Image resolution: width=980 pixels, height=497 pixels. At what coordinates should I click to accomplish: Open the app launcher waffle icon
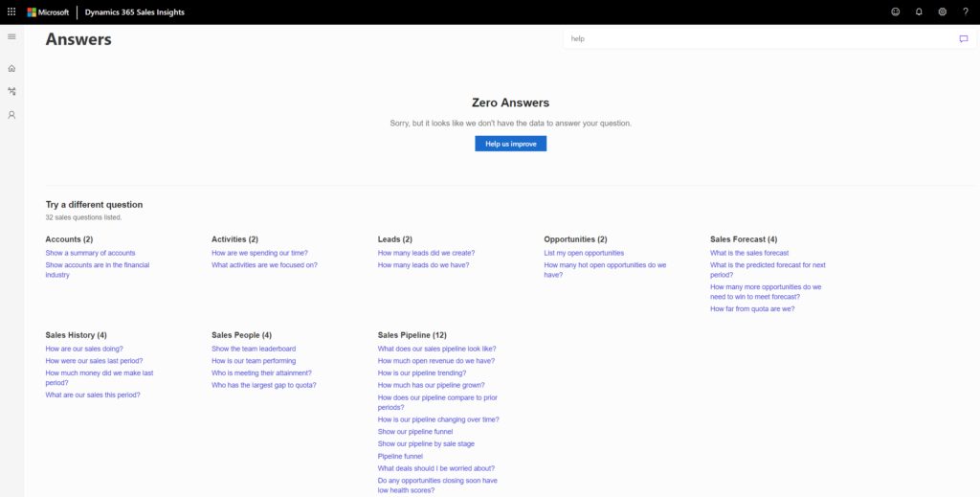[x=11, y=11]
